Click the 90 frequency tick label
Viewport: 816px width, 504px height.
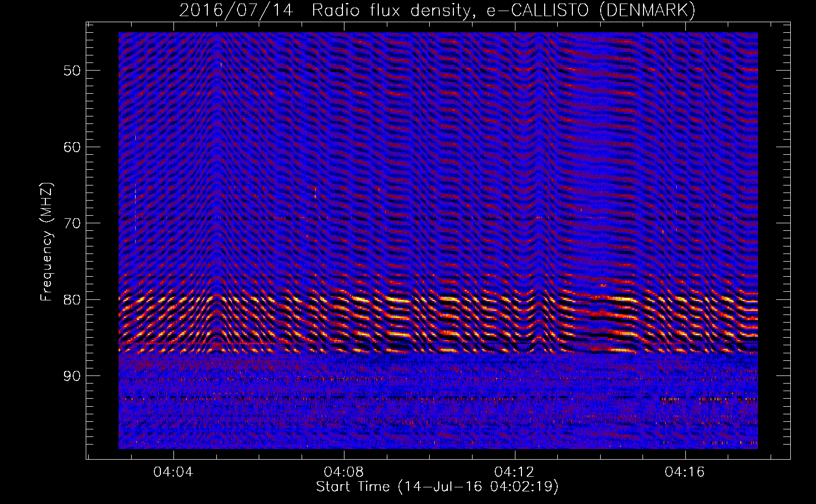[72, 376]
